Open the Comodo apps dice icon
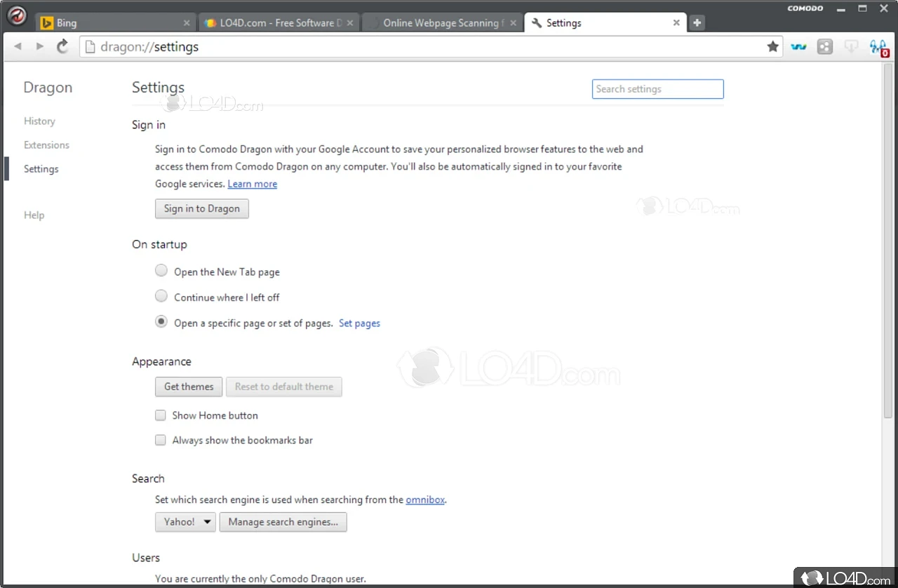898x588 pixels. pos(824,46)
